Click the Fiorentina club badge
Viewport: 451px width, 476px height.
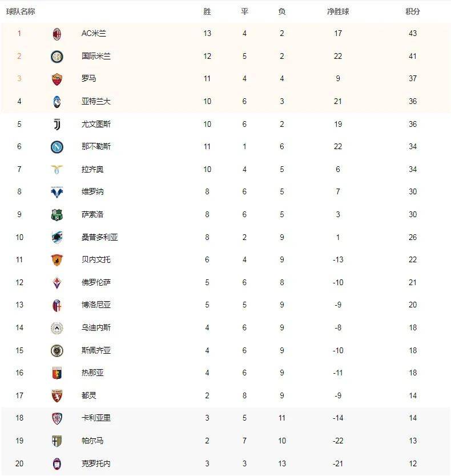tap(57, 282)
